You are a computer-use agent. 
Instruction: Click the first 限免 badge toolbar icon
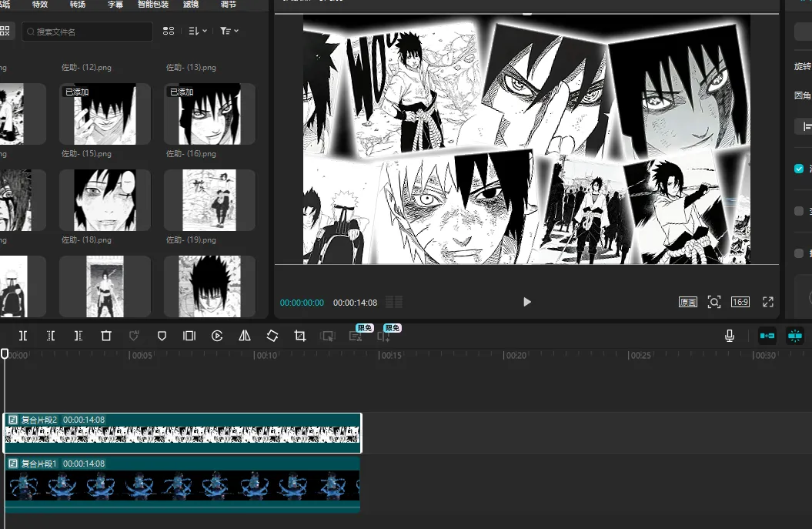click(356, 336)
